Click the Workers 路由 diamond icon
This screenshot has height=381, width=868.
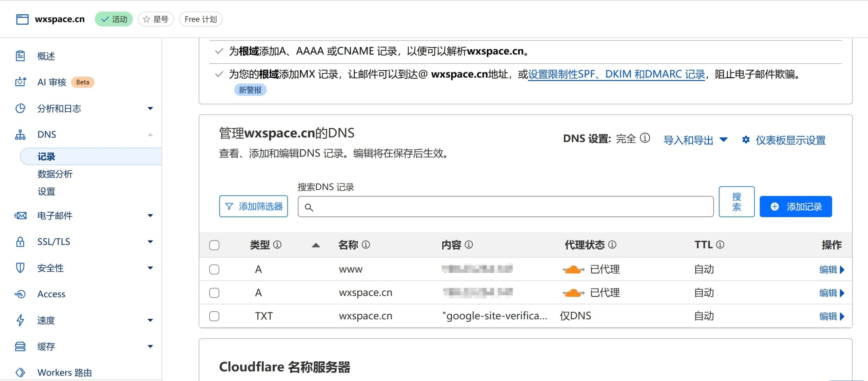click(20, 373)
